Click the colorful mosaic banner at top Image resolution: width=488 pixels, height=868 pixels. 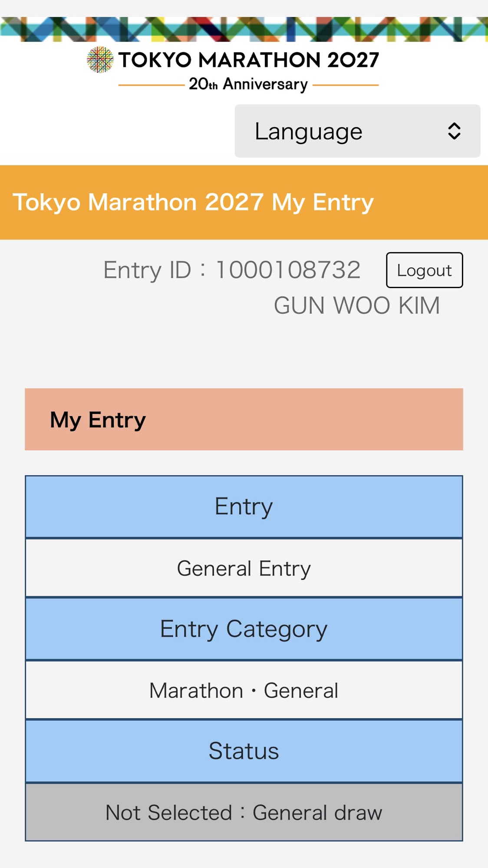click(x=244, y=29)
